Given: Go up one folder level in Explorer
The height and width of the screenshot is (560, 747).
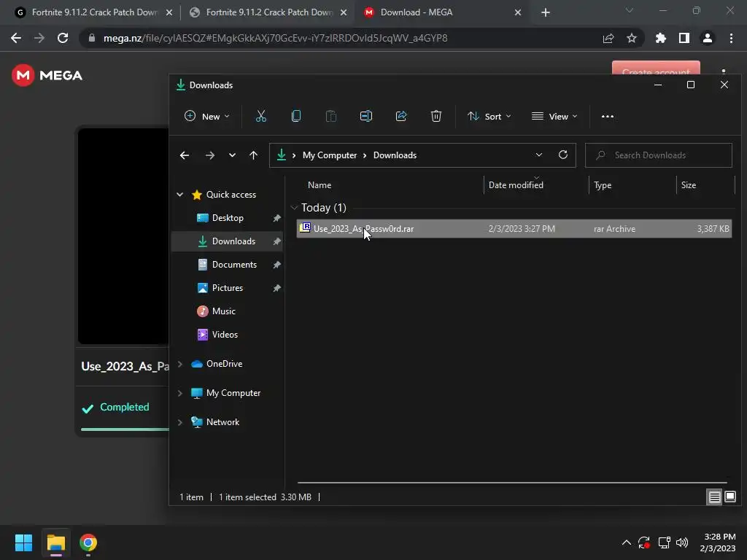Looking at the screenshot, I should click(x=253, y=155).
